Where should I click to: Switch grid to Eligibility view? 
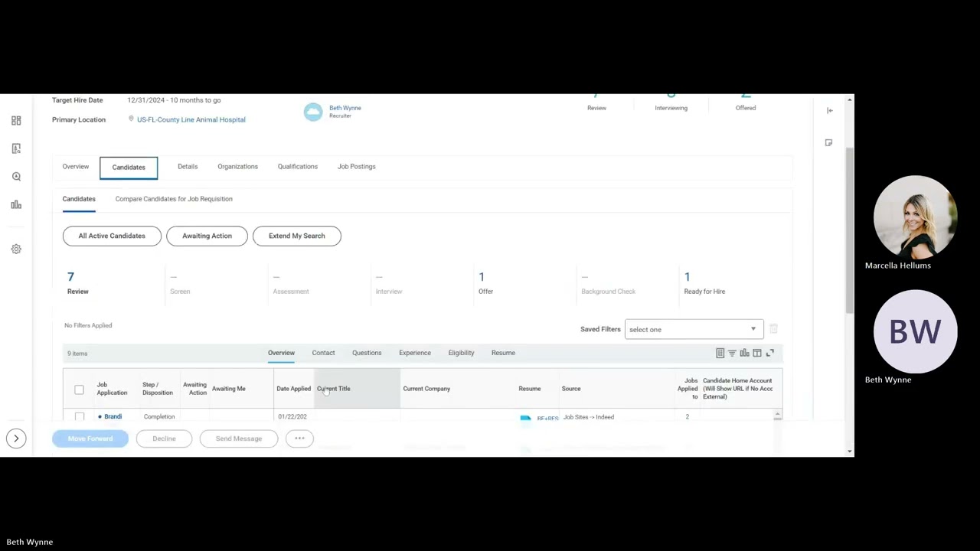461,353
